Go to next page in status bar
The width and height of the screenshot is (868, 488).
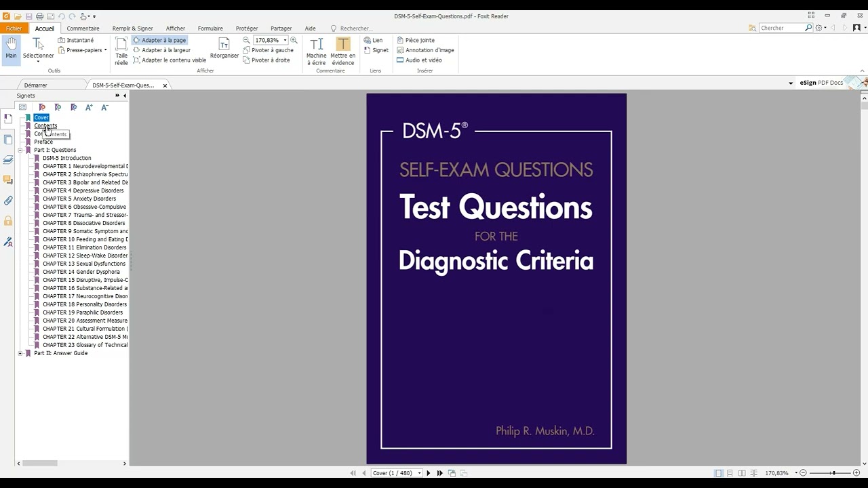coord(428,473)
